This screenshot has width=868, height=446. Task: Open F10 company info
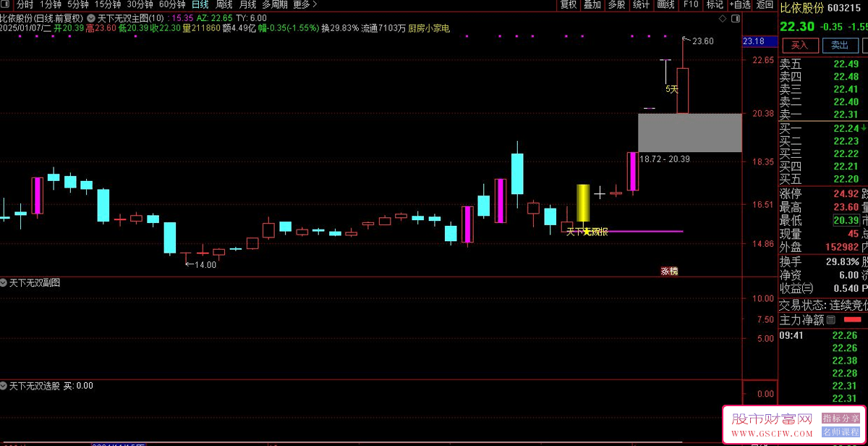[690, 4]
